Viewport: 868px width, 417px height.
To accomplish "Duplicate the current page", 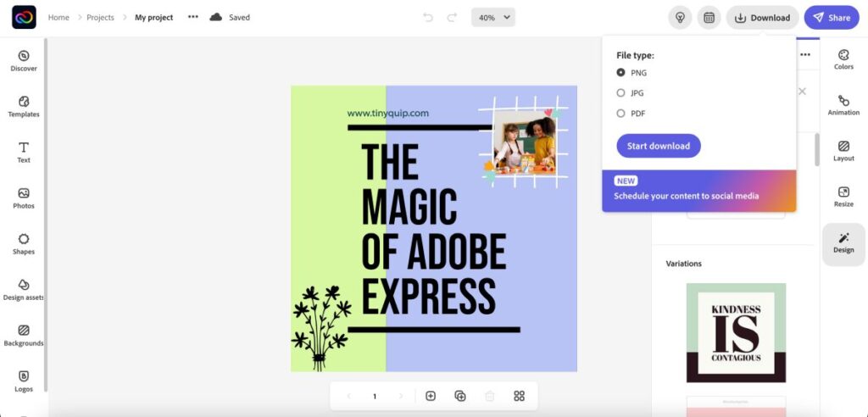I will pyautogui.click(x=460, y=396).
